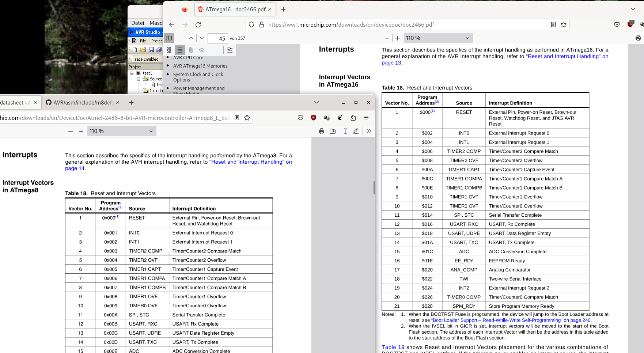This screenshot has height=353, width=644.
Task: Print the ATmega8 PDF
Action: pos(322,131)
